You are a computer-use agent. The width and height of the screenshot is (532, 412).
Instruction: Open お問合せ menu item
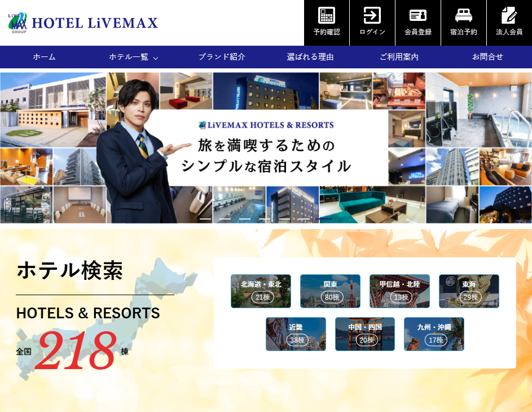[487, 56]
